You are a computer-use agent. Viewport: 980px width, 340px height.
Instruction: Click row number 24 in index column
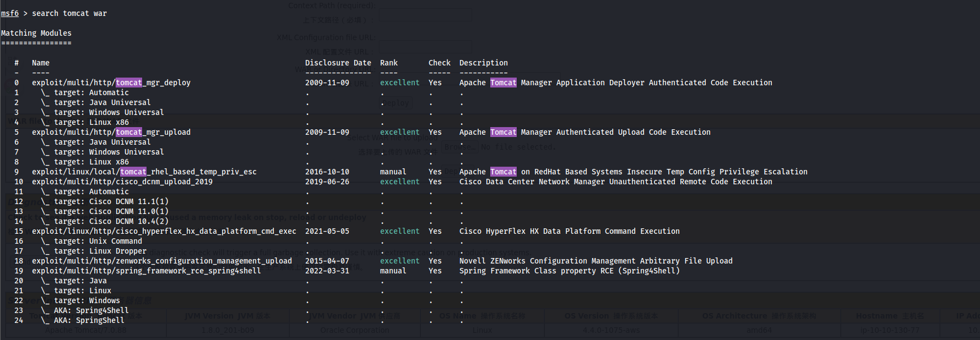pyautogui.click(x=19, y=320)
